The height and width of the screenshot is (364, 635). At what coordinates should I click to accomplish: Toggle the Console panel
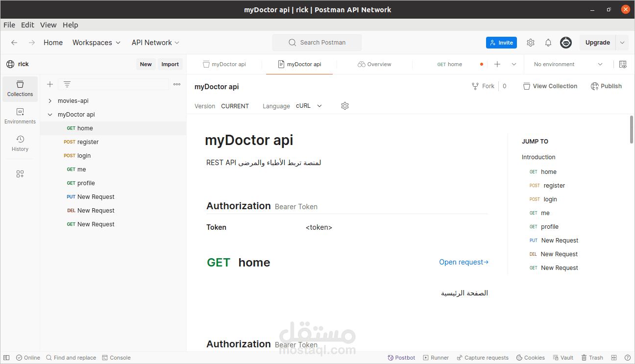[116, 357]
